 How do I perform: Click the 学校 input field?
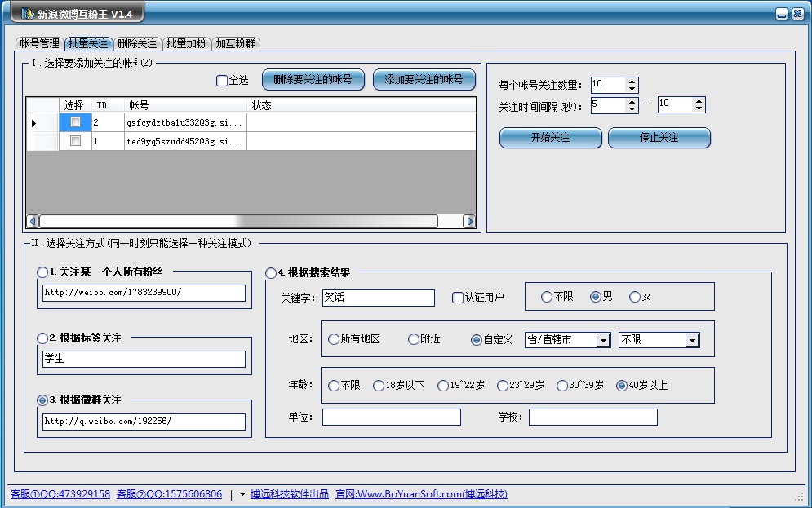[593, 417]
